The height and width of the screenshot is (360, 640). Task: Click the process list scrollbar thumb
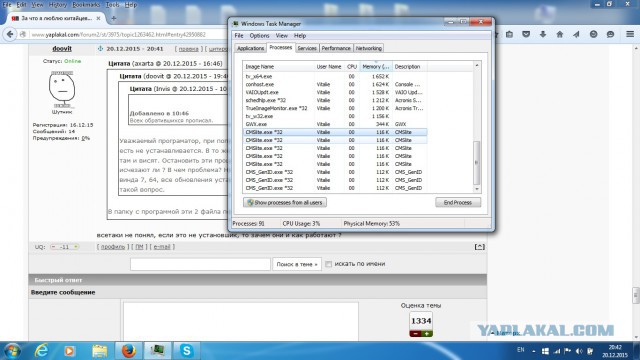click(x=476, y=162)
